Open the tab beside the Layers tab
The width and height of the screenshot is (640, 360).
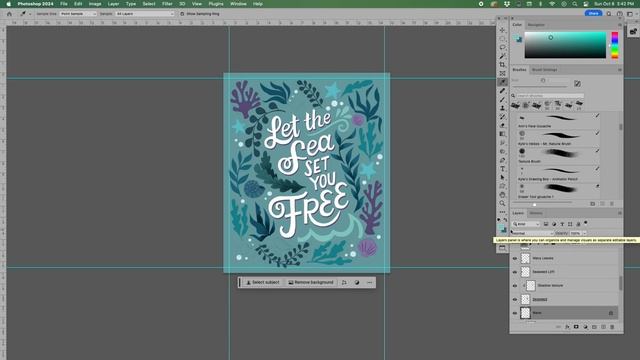pyautogui.click(x=536, y=213)
